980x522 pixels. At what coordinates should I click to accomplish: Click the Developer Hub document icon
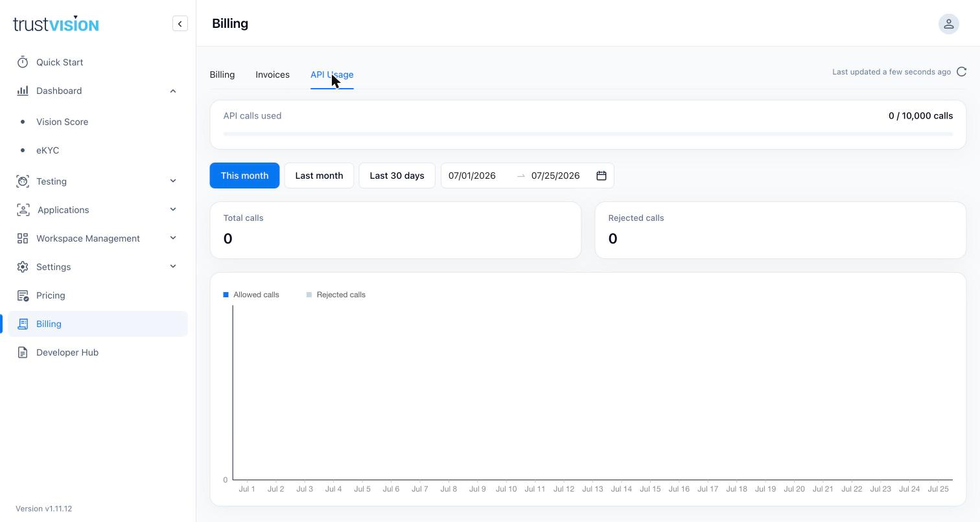(x=23, y=352)
